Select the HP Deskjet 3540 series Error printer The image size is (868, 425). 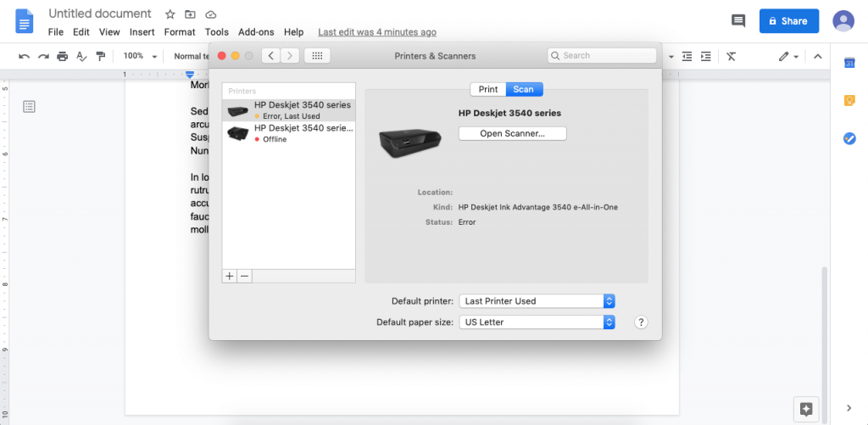click(x=288, y=110)
